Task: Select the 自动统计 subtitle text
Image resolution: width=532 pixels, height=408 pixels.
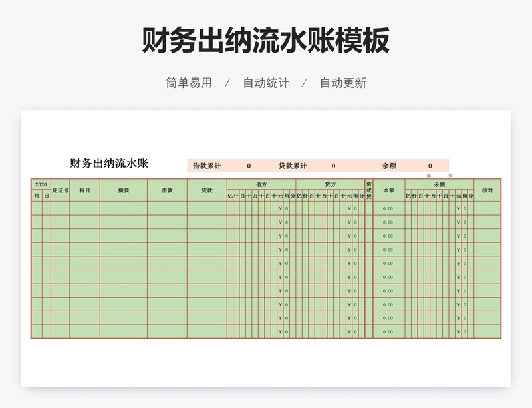Action: coord(266,83)
